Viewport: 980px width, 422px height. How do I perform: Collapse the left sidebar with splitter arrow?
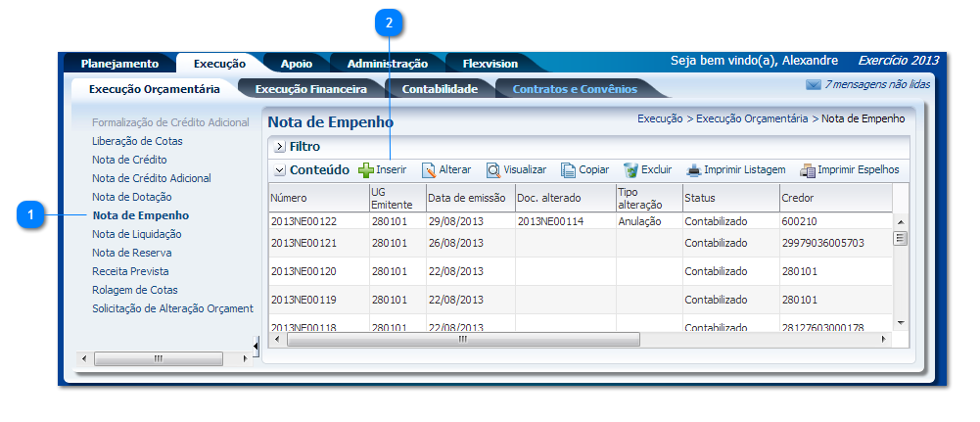pyautogui.click(x=256, y=344)
